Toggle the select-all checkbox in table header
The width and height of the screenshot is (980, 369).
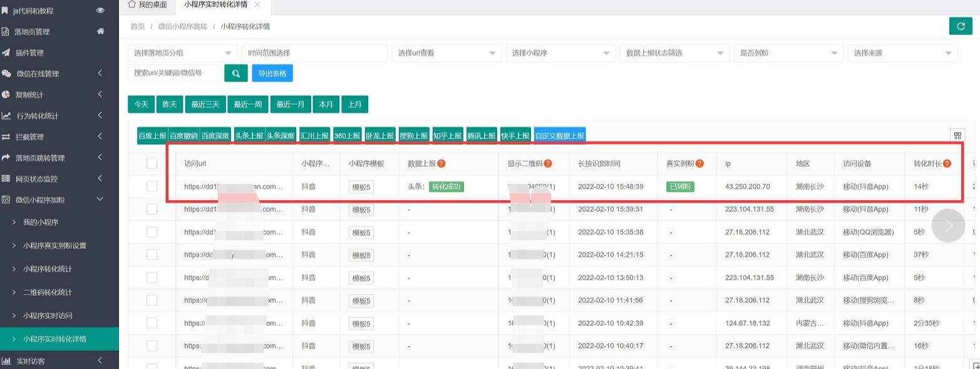tap(152, 164)
